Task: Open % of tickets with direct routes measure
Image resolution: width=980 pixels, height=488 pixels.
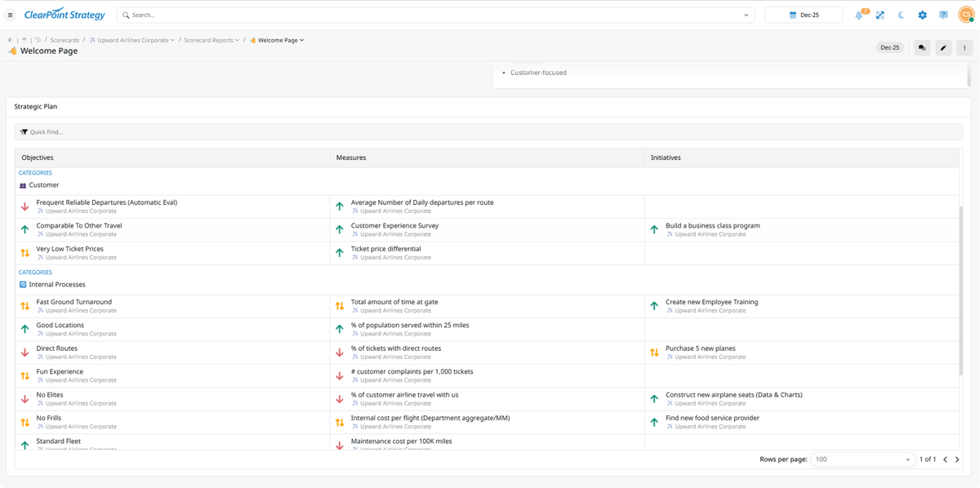Action: pos(396,348)
